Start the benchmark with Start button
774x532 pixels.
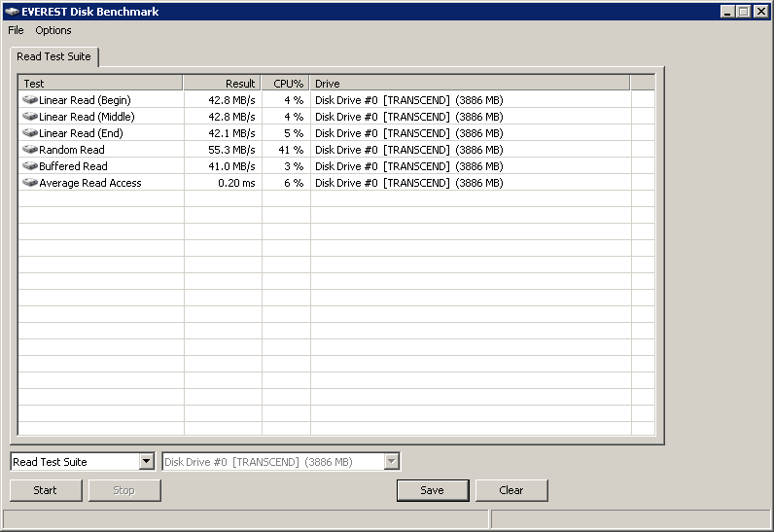[x=46, y=490]
